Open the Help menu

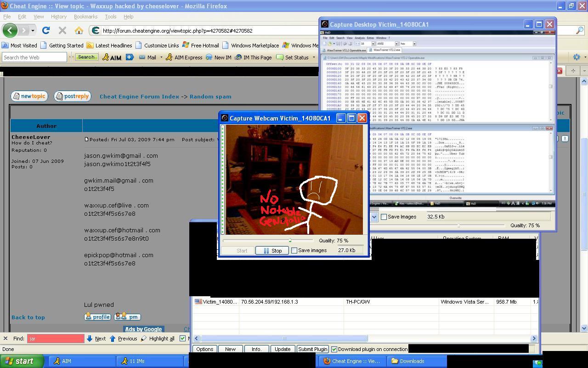coord(128,17)
